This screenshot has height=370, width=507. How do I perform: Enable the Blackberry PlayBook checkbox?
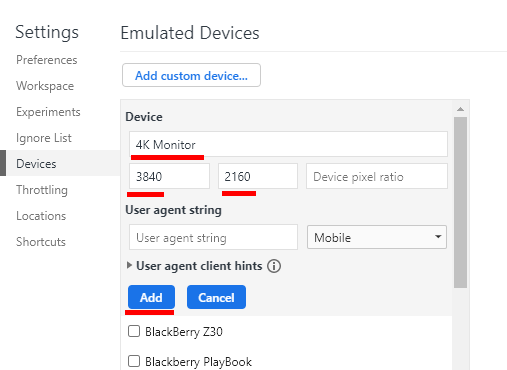(x=134, y=361)
